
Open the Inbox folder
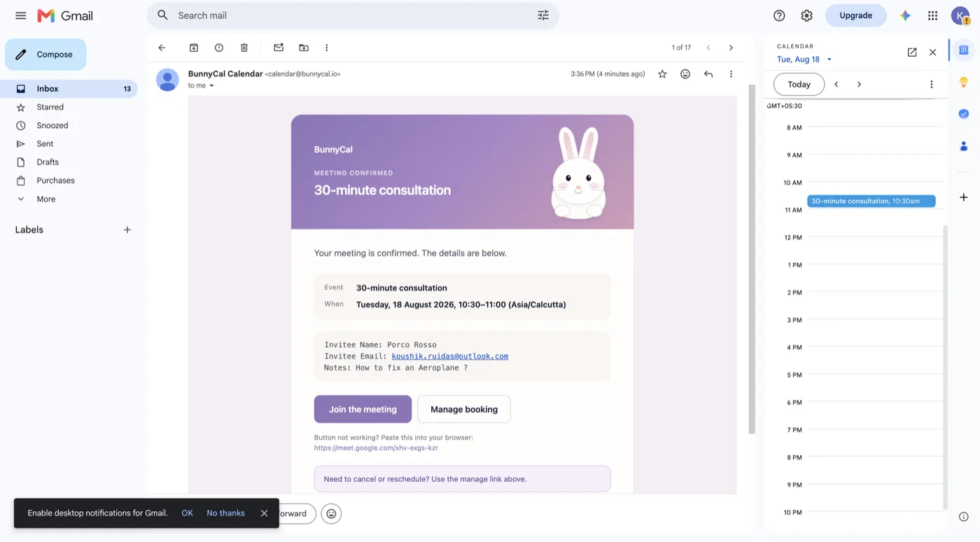coord(69,89)
